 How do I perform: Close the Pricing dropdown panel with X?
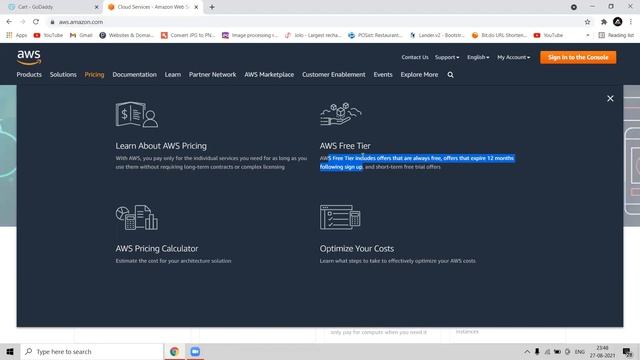tap(610, 98)
